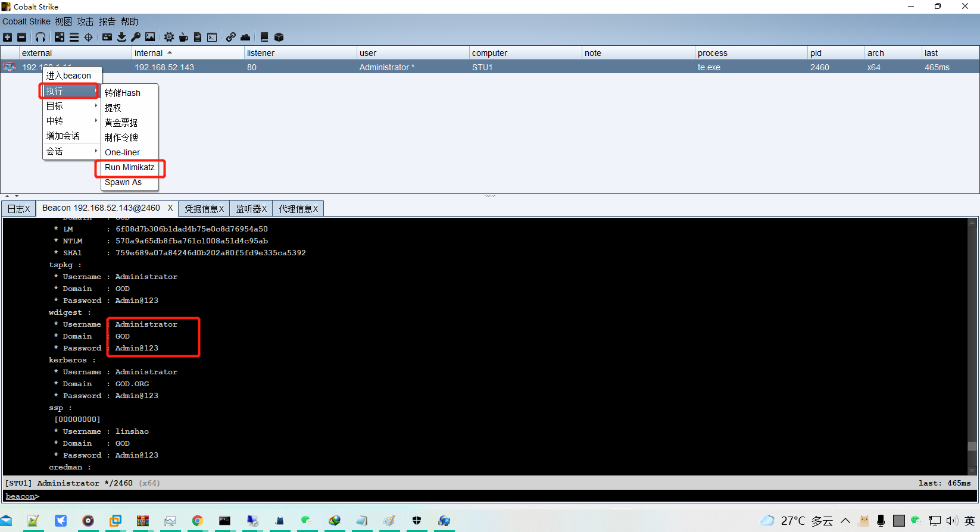Open keystrokes via the key icon
The image size is (980, 532).
click(x=136, y=37)
